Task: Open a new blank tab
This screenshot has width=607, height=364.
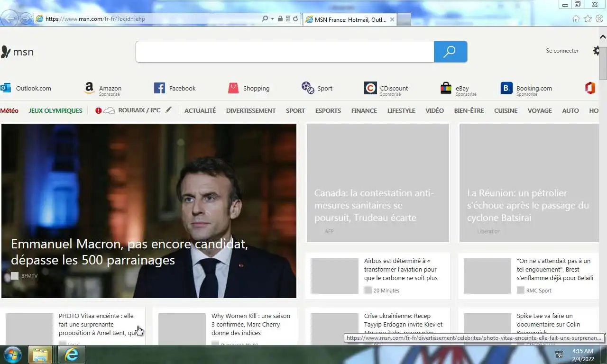Action: click(404, 19)
